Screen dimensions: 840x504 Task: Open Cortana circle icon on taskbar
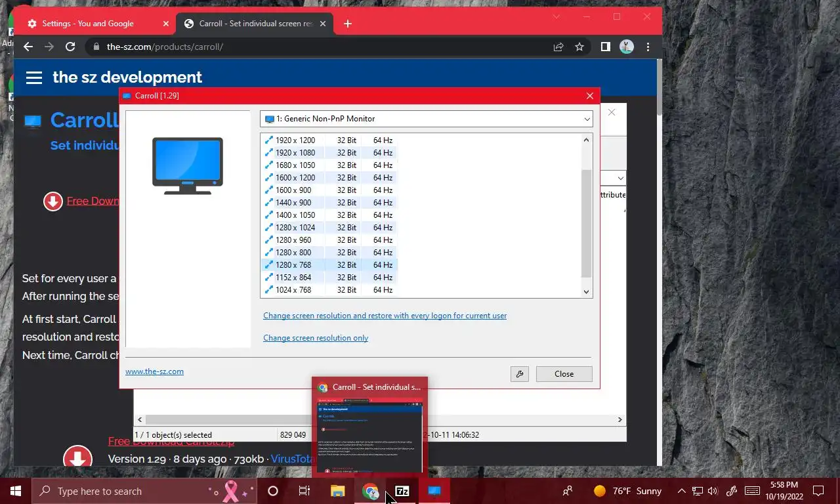tap(273, 491)
